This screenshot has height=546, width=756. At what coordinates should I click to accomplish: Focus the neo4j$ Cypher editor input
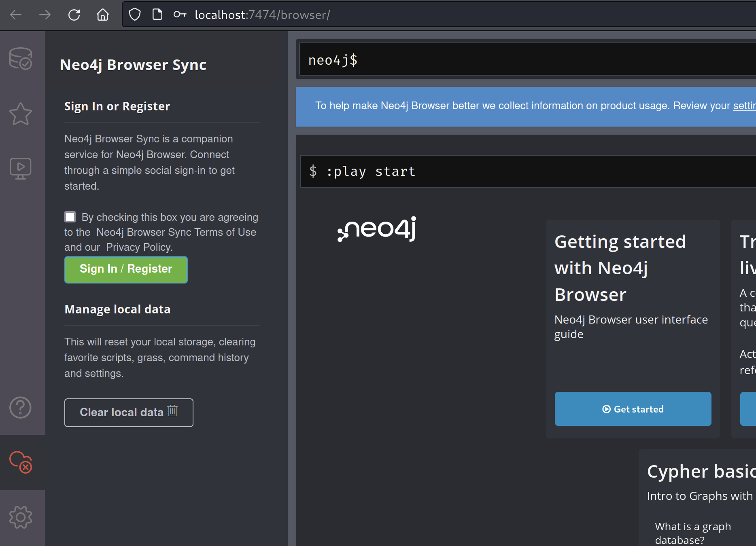point(526,60)
